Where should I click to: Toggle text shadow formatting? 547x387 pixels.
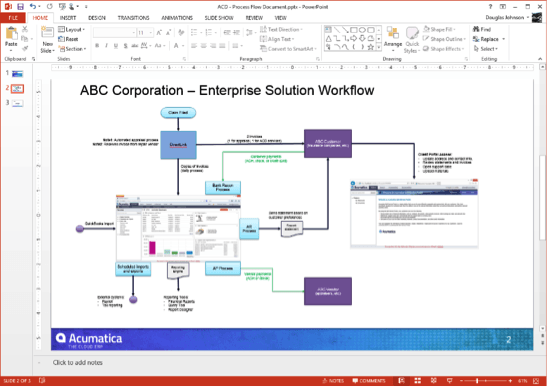point(125,46)
